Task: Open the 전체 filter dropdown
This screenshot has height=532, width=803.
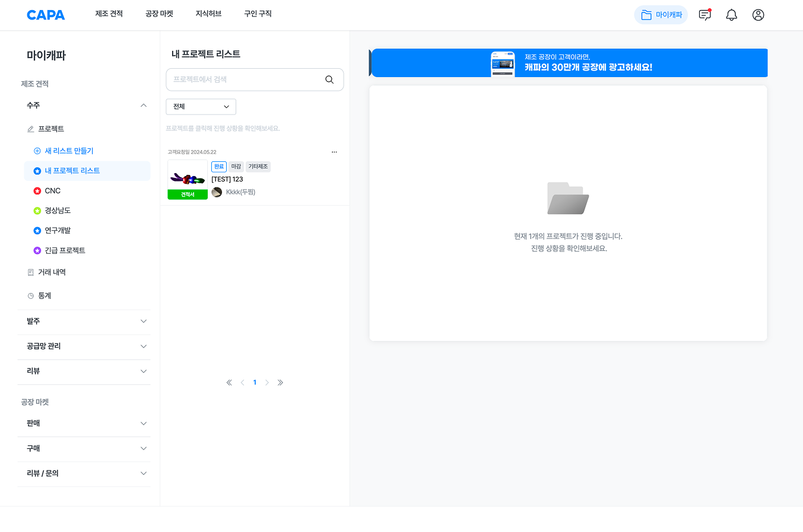Action: click(x=201, y=106)
